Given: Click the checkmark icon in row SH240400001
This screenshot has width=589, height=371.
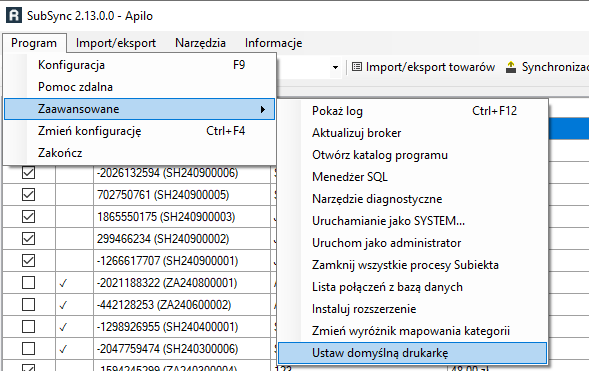Looking at the screenshot, I should click(x=63, y=327).
